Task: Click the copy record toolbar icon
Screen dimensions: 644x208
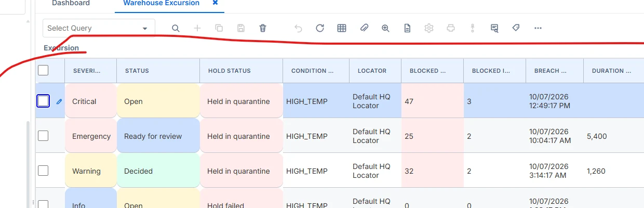Action: tap(219, 28)
